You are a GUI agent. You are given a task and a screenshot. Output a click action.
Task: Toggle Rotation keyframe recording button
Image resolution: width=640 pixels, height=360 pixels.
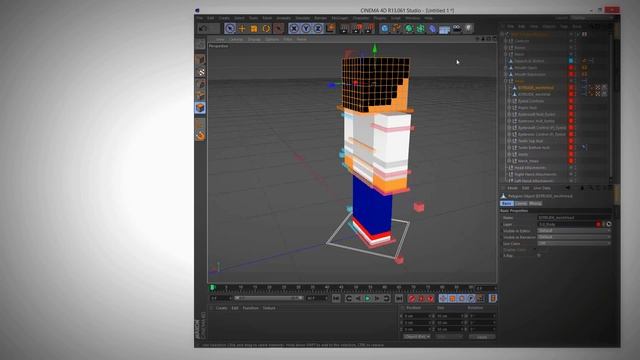[x=462, y=299]
